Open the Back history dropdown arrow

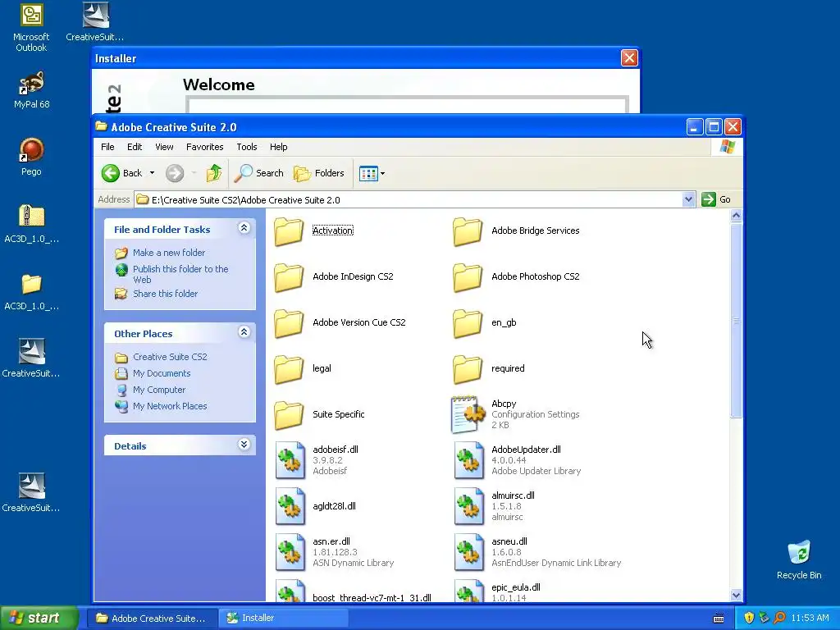tap(152, 173)
